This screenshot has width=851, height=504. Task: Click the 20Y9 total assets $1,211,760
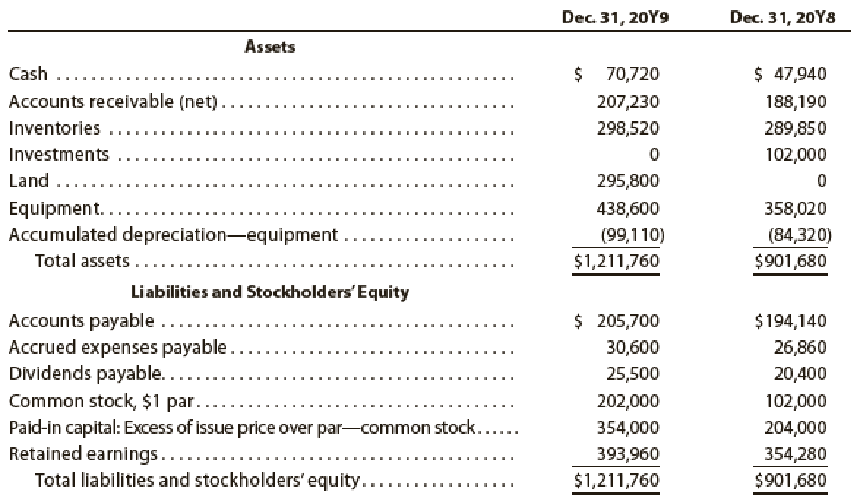pos(617,261)
